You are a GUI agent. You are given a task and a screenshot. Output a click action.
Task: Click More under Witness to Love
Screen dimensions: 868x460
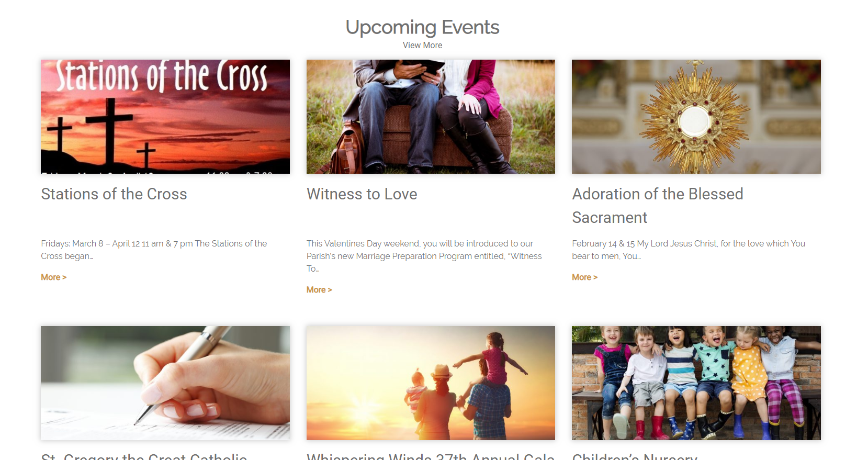click(x=319, y=290)
